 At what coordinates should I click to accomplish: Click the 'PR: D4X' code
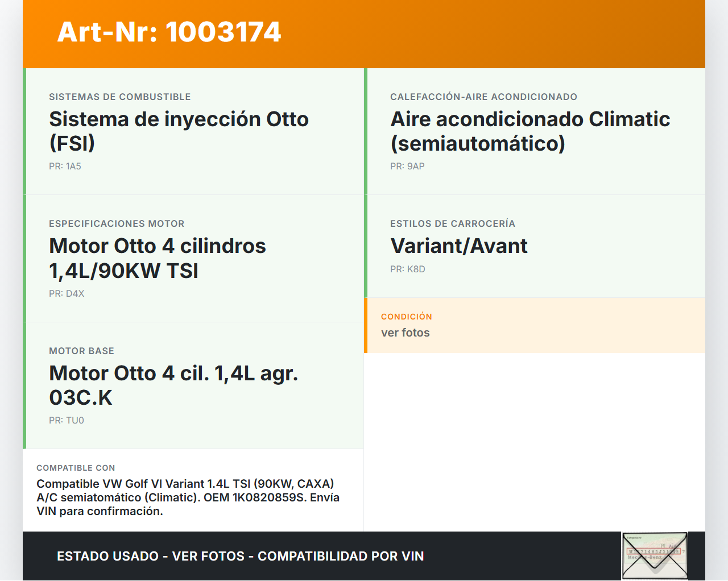coord(67,294)
